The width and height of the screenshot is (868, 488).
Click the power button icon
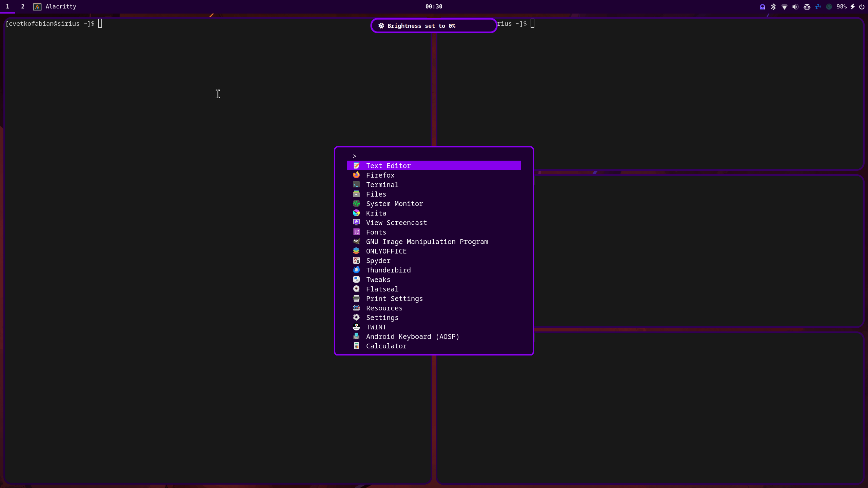pyautogui.click(x=862, y=7)
